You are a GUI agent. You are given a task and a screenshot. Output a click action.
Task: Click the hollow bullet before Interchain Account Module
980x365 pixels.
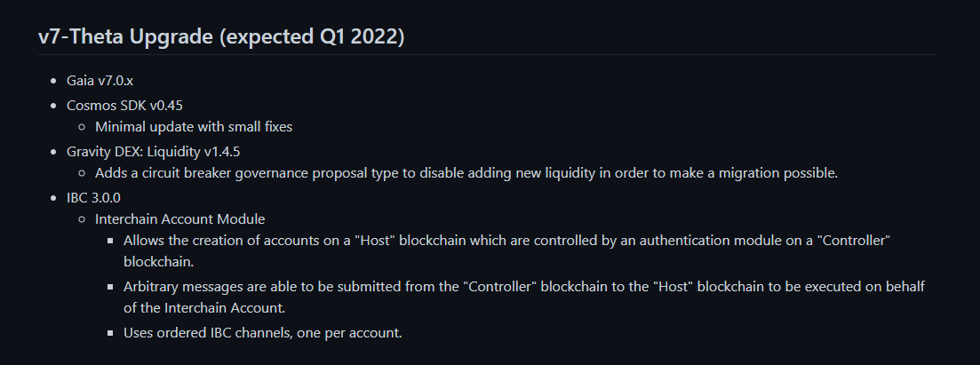click(82, 219)
